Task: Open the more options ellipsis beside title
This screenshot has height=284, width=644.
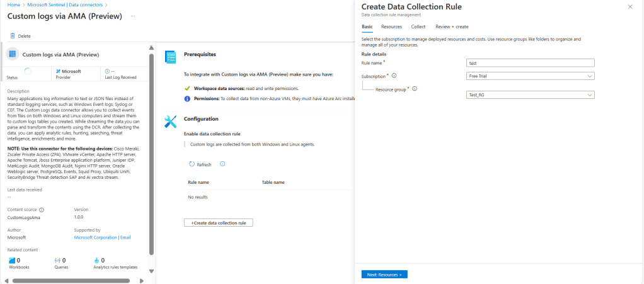Action: tap(133, 16)
